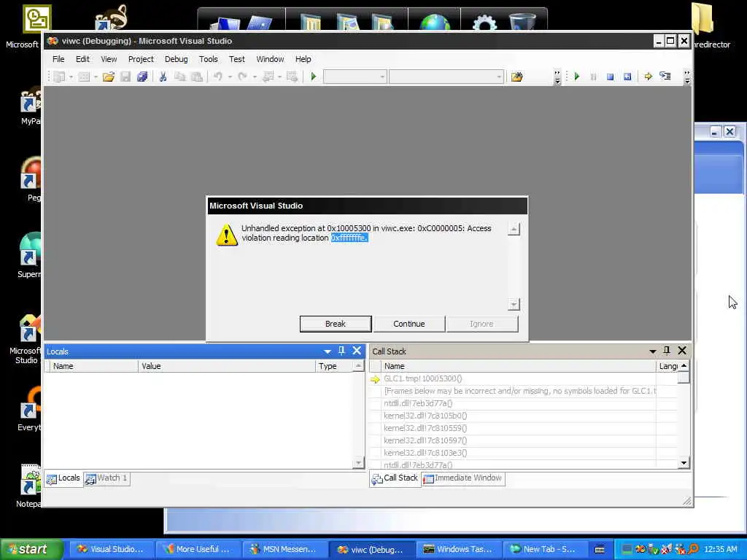Open the Help menu
This screenshot has height=560, width=747.
click(303, 59)
